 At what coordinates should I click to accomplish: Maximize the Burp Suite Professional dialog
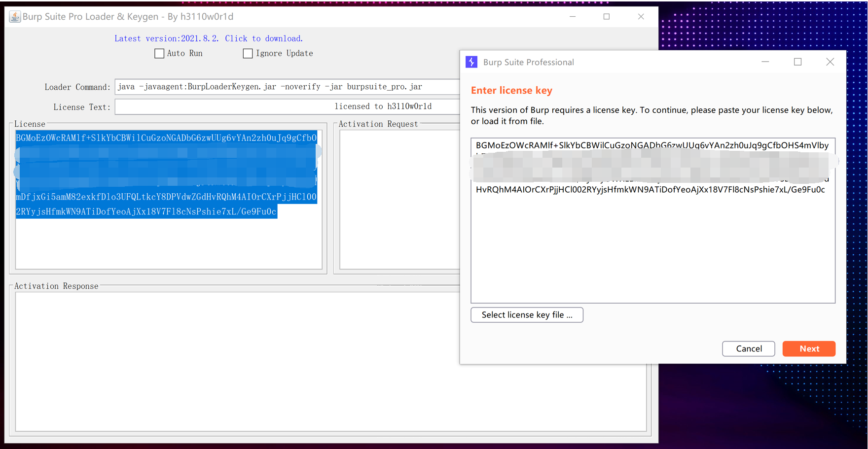click(797, 62)
